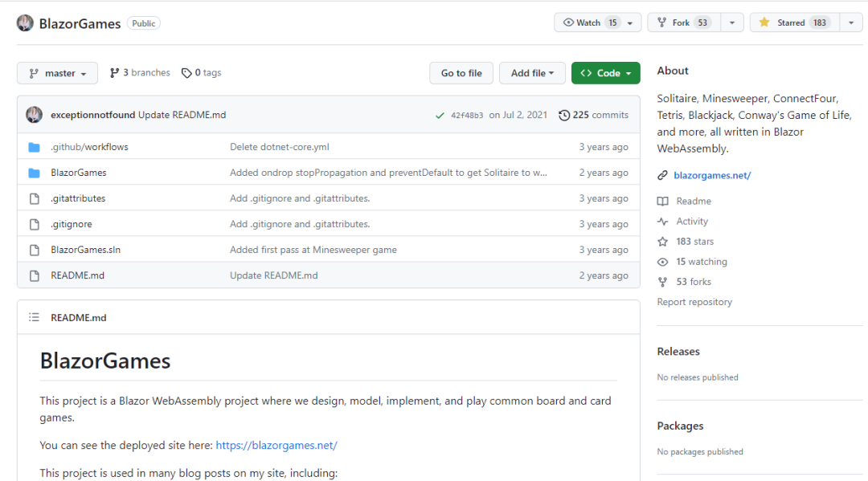Open the .github/workflows folder icon
Image resolution: width=868 pixels, height=481 pixels.
coord(34,147)
